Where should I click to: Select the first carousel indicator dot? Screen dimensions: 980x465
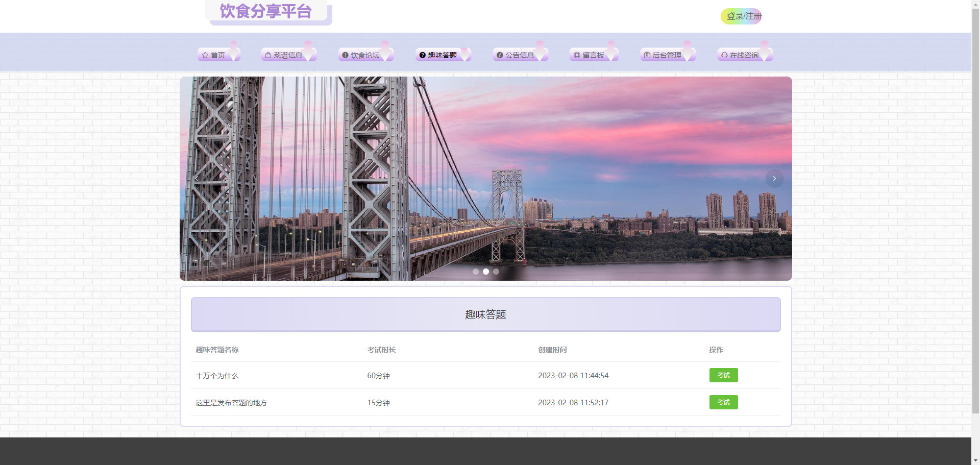click(x=476, y=272)
